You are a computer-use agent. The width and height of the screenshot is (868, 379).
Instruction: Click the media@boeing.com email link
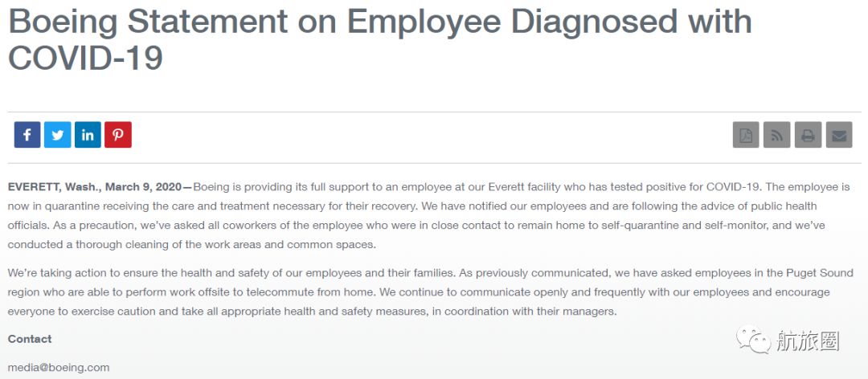click(59, 367)
